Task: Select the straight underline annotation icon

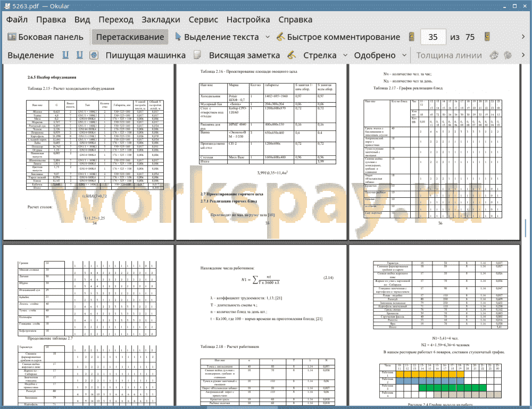Action: [x=65, y=55]
